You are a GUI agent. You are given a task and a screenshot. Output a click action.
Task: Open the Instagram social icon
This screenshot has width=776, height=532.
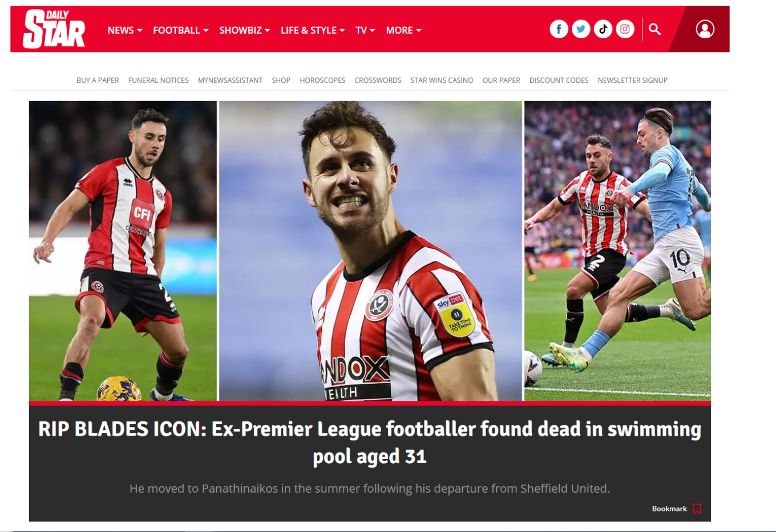click(x=625, y=29)
